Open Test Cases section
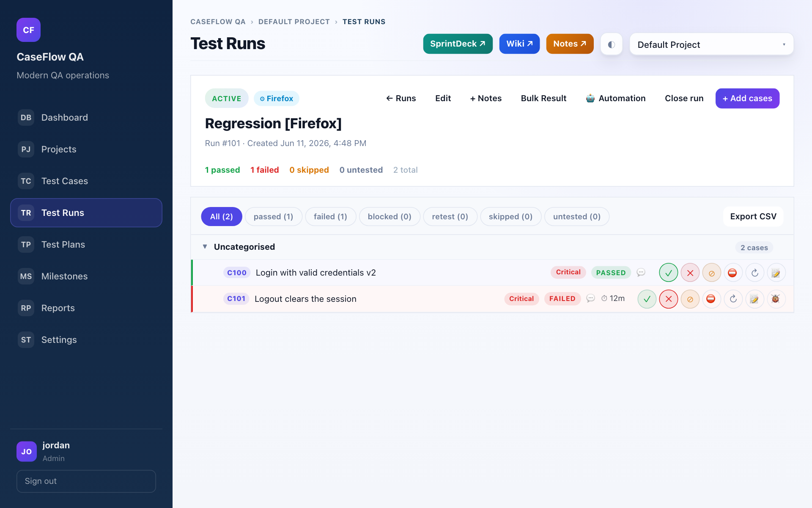 (86, 181)
